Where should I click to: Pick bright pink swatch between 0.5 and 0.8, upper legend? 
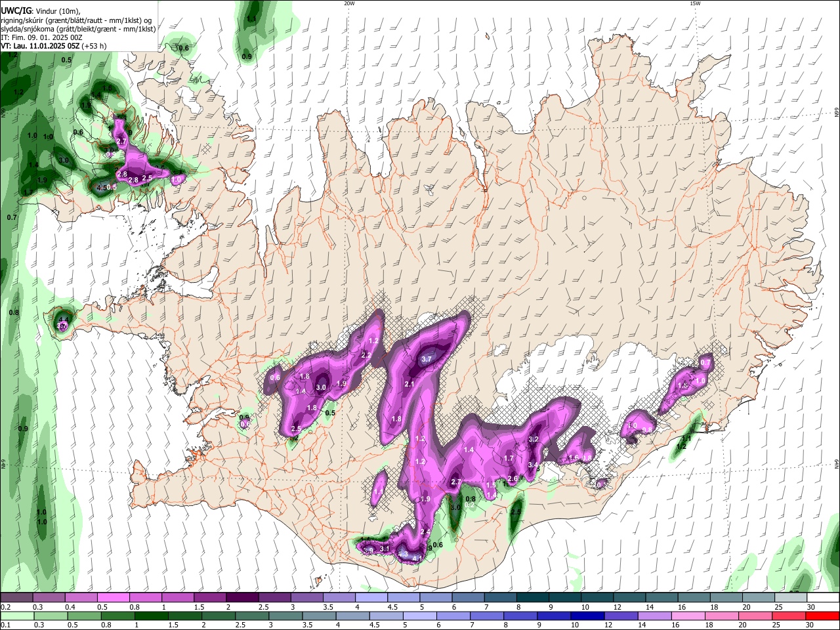(113, 598)
